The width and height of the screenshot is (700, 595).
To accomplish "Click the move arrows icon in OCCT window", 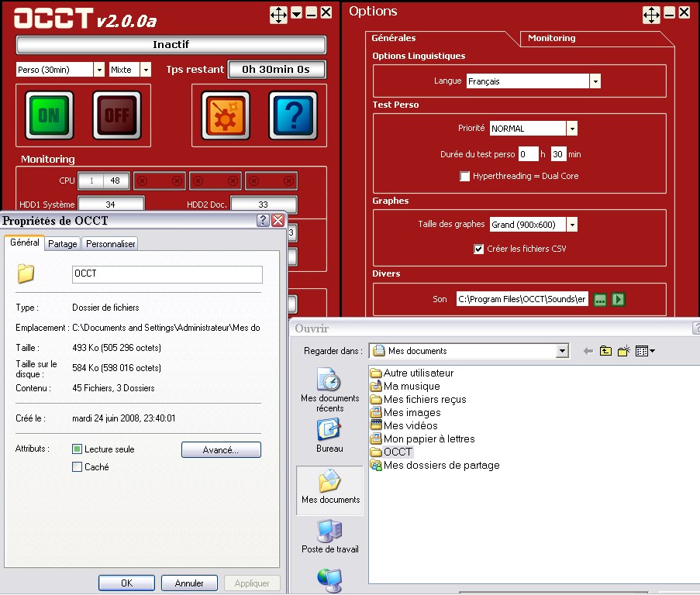I will [x=278, y=15].
